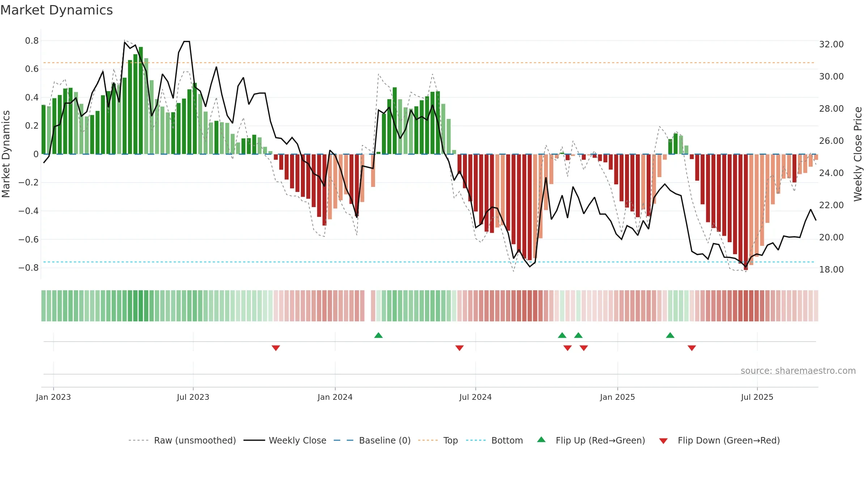Click the Jan 2024 axis label
868x488 pixels.
tap(335, 397)
